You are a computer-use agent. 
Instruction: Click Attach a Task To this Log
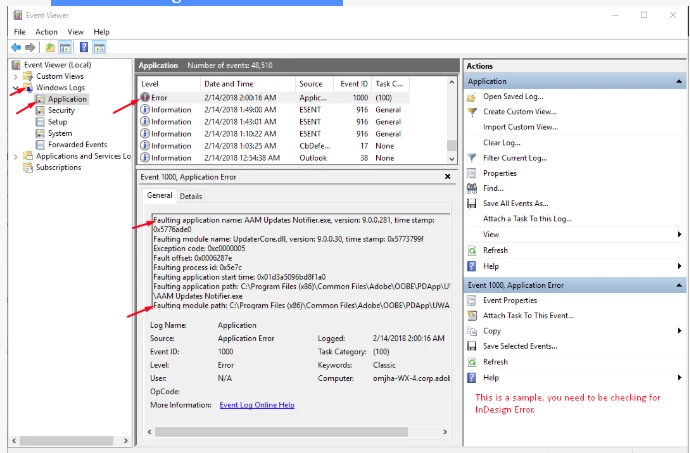(x=527, y=218)
